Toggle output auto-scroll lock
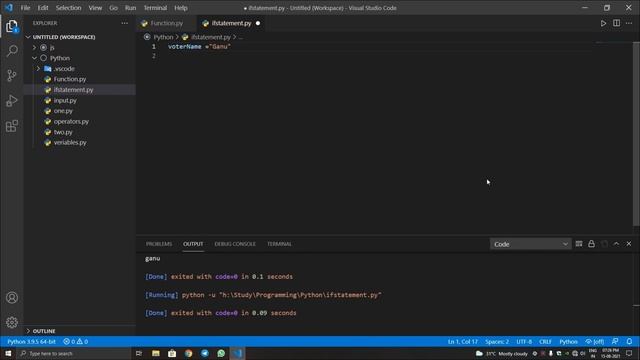This screenshot has width=640, height=360. click(x=591, y=244)
